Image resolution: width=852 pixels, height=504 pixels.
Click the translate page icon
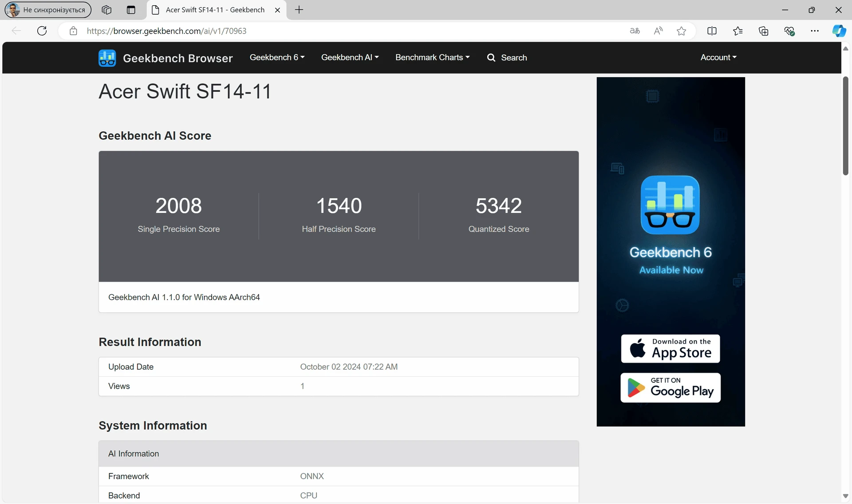(x=635, y=31)
